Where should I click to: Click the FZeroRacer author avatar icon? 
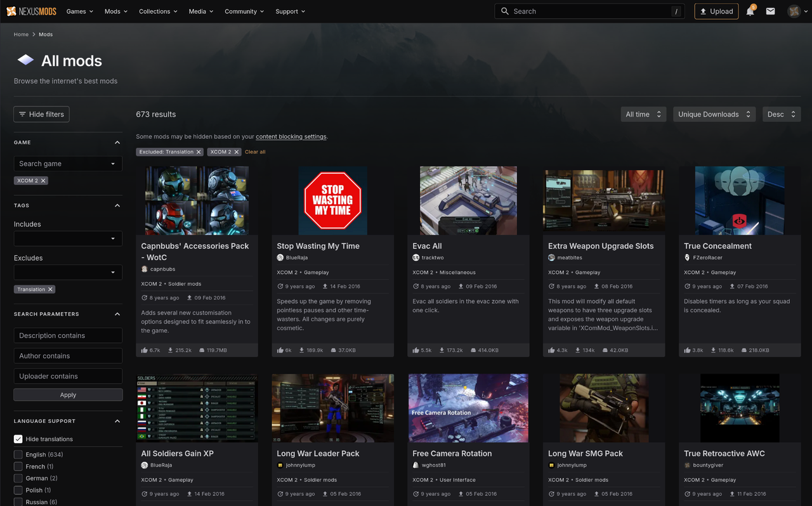(688, 257)
